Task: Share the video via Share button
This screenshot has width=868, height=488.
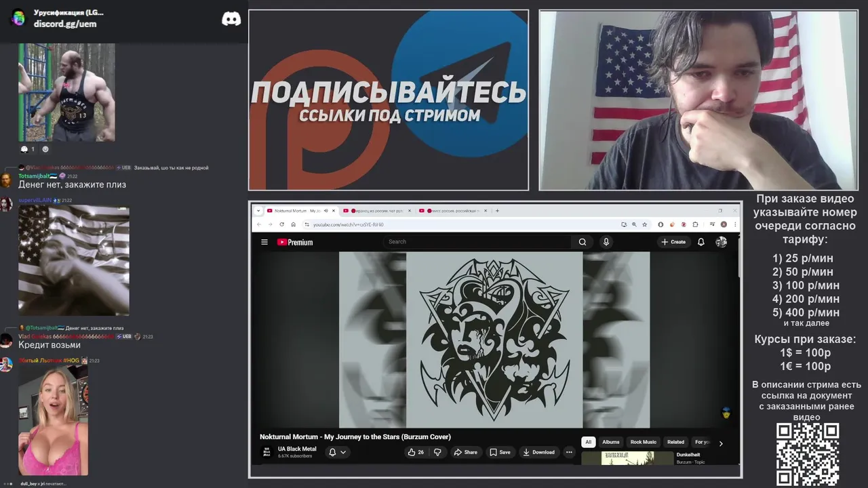Action: pos(466,452)
